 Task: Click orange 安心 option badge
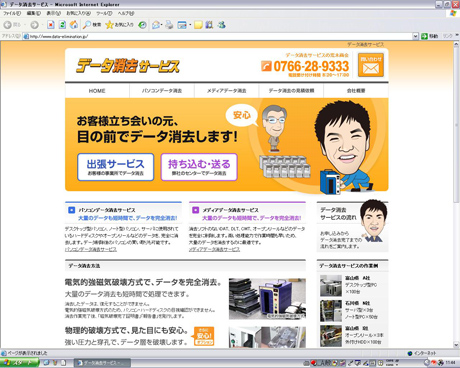204,336
